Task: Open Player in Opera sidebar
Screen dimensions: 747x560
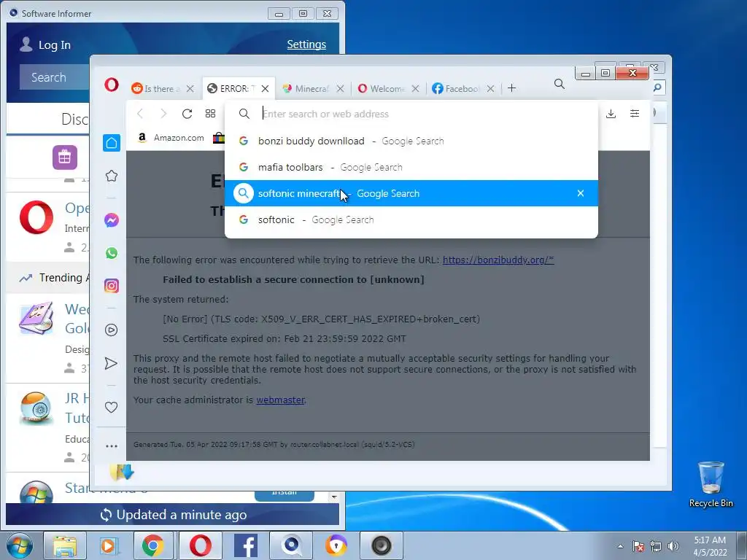Action: click(112, 330)
